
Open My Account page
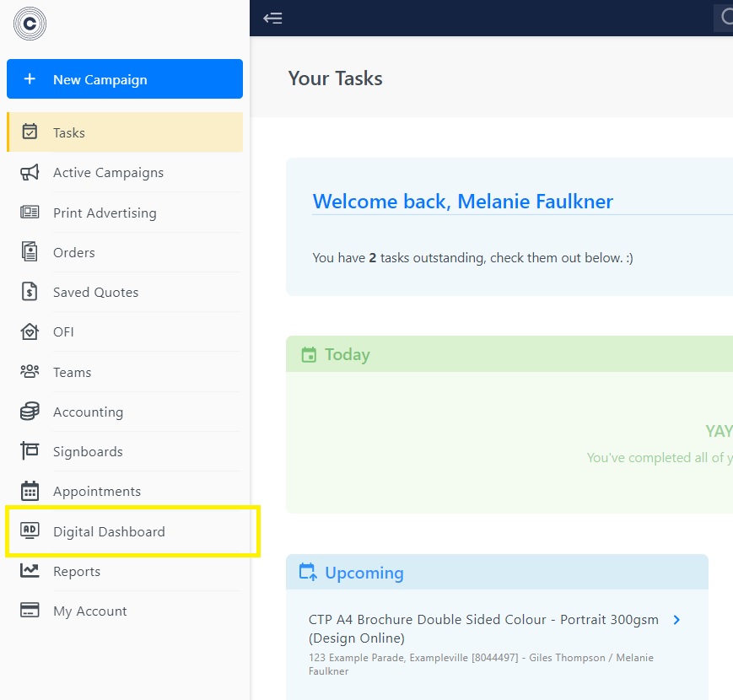125,611
